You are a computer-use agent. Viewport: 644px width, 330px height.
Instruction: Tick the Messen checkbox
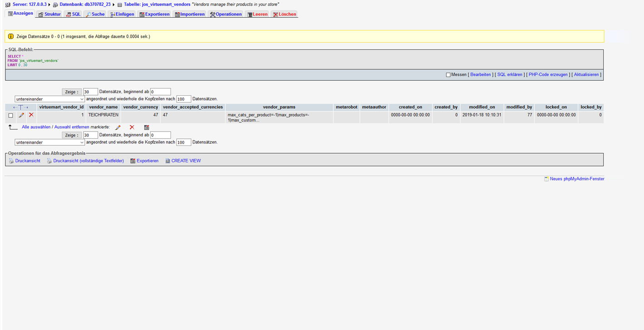click(448, 75)
